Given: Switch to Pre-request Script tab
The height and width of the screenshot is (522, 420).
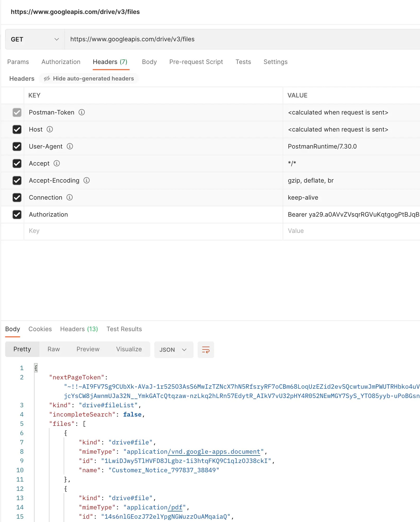Looking at the screenshot, I should click(196, 62).
